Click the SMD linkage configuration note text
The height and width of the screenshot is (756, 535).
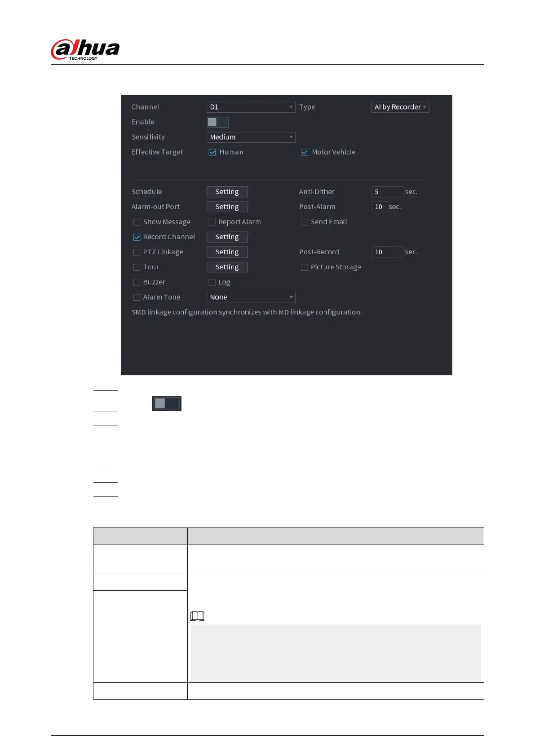pos(247,312)
